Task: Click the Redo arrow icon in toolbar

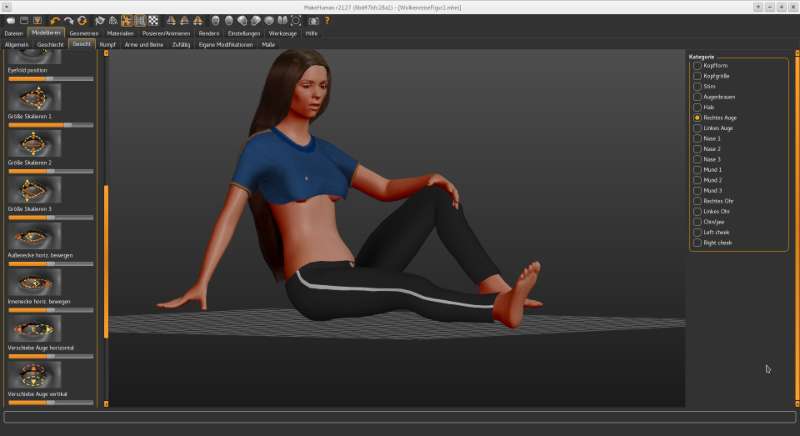Action: (x=68, y=20)
